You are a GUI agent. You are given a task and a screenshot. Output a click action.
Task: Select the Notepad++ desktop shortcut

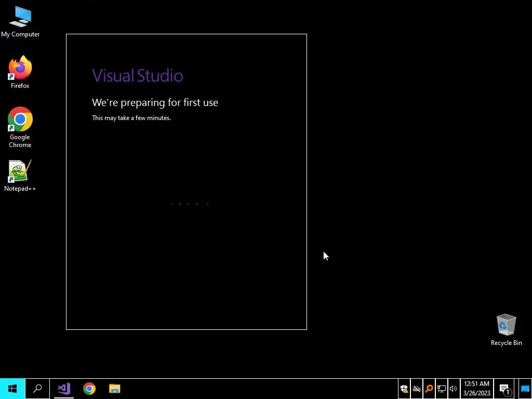[20, 176]
